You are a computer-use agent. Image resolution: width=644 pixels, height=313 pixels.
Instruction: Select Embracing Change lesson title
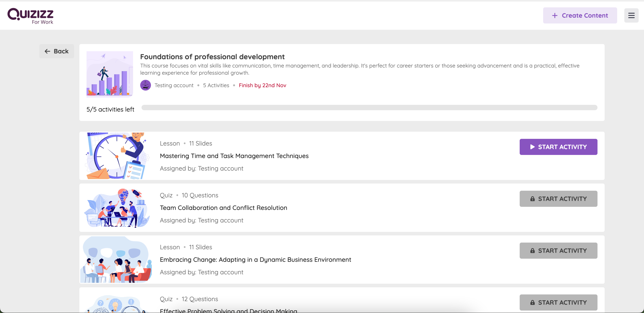click(255, 260)
